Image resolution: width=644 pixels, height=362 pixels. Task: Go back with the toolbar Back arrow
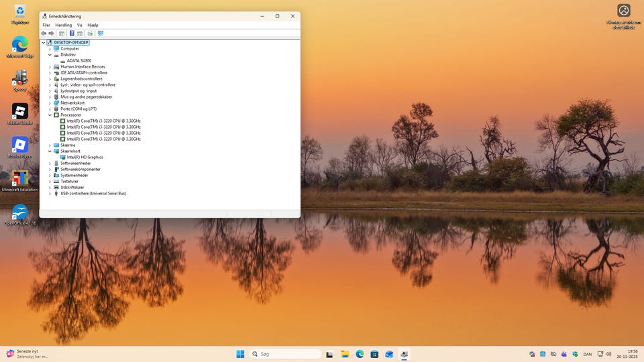click(x=44, y=34)
